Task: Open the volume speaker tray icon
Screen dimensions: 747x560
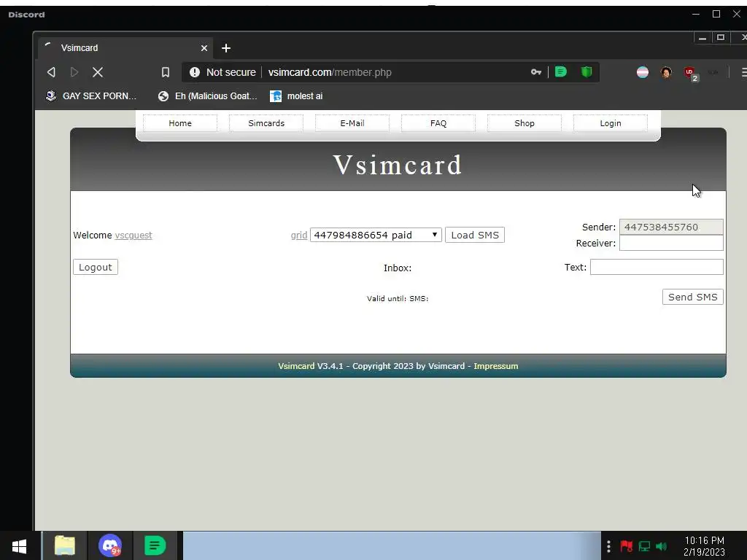Action: pyautogui.click(x=661, y=546)
